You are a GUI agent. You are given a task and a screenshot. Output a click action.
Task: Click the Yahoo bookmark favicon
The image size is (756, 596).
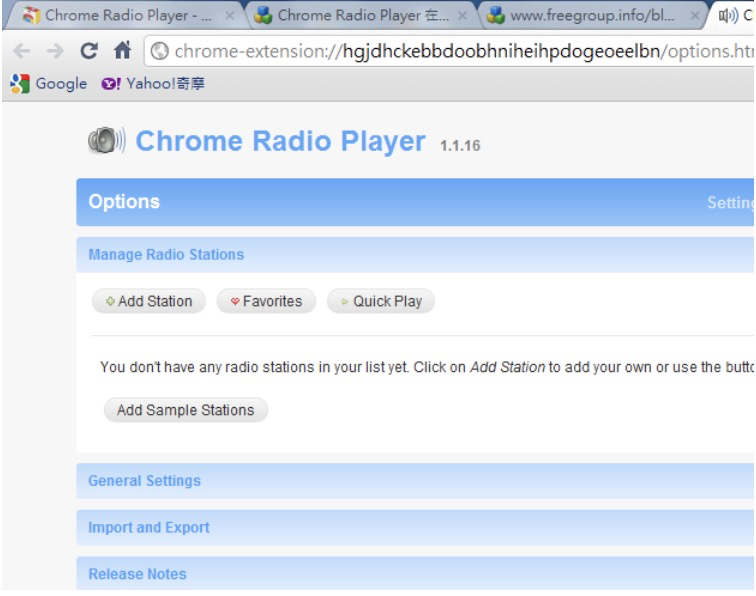[x=111, y=84]
